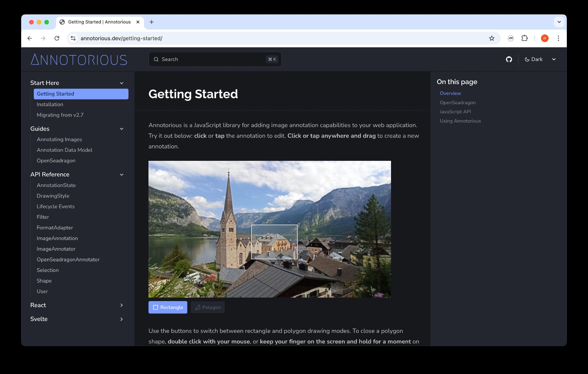Viewport: 588px width, 374px height.
Task: Click the back navigation arrow icon
Action: click(29, 38)
